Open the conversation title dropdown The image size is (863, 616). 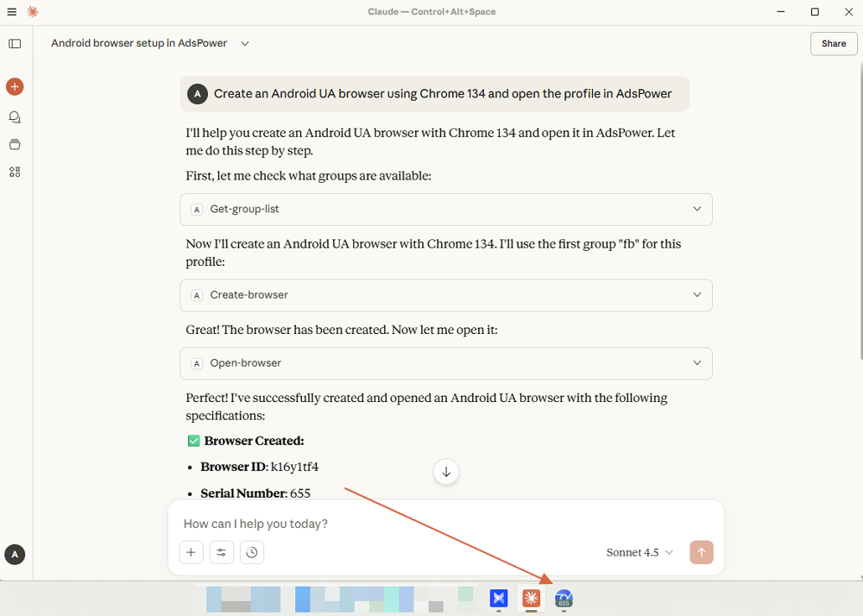tap(244, 42)
